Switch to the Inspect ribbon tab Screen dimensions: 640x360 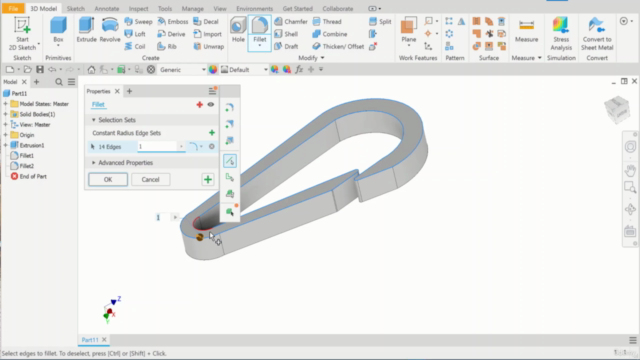[x=138, y=9]
